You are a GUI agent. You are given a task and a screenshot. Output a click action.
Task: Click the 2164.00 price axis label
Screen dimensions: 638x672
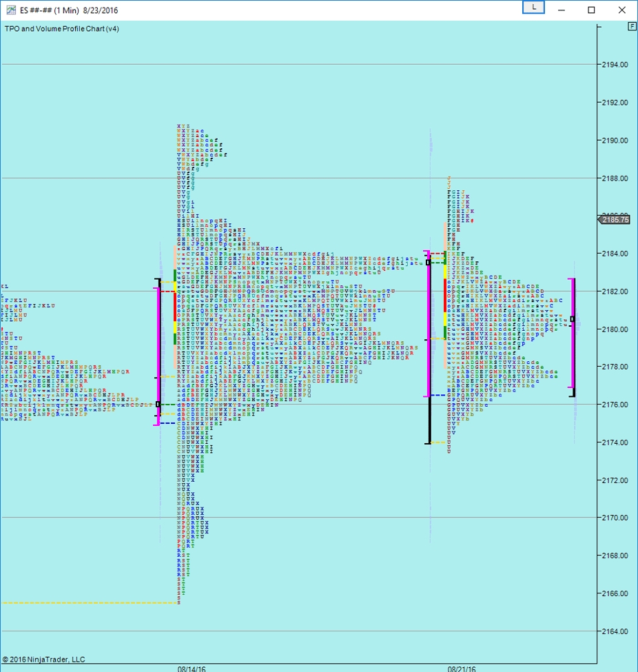615,631
